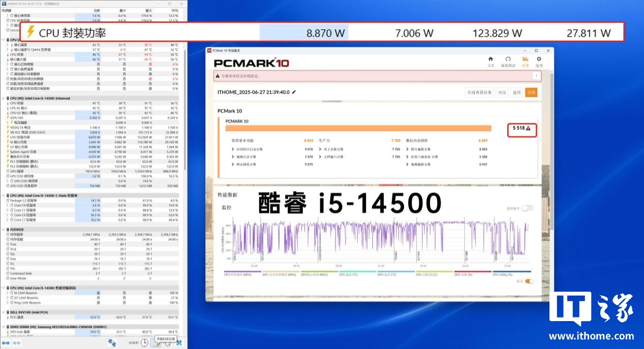Collapse the 内存时序 sensor section
644x349 pixels.
[x=3, y=230]
